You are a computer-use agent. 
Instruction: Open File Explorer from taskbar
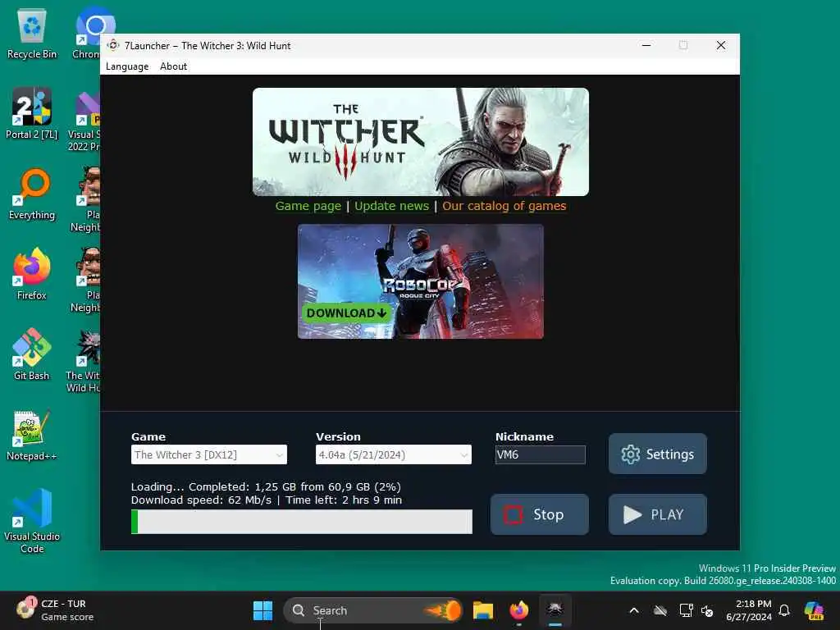pos(483,610)
